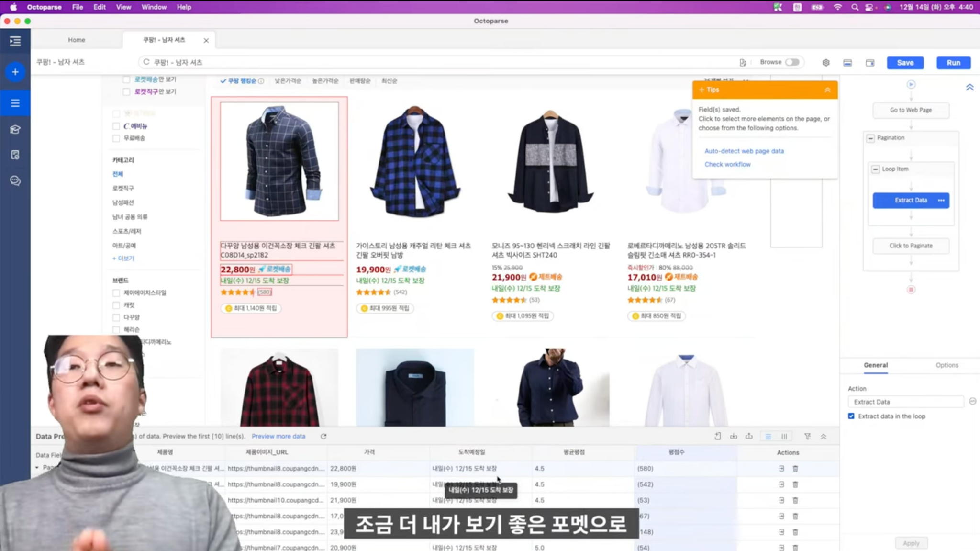Screen dimensions: 980x551
Task: Collapse the sidebar with the top menu icon
Action: (15, 41)
